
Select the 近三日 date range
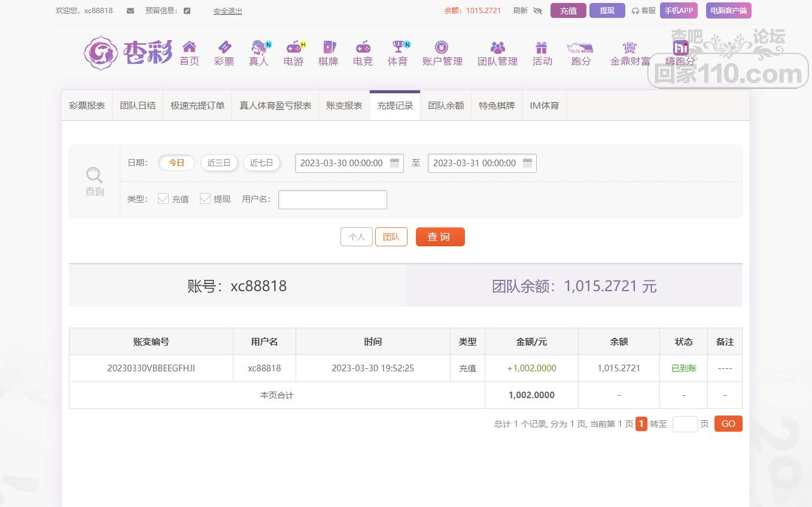(x=219, y=163)
